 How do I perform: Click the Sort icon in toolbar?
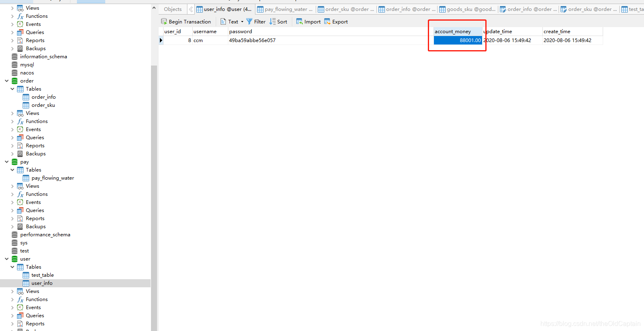coord(272,21)
